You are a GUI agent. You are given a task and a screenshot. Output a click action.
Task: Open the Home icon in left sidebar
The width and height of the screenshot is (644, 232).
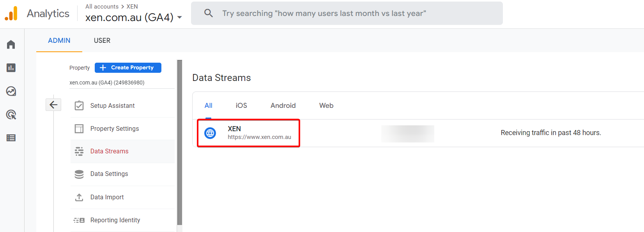click(x=11, y=45)
